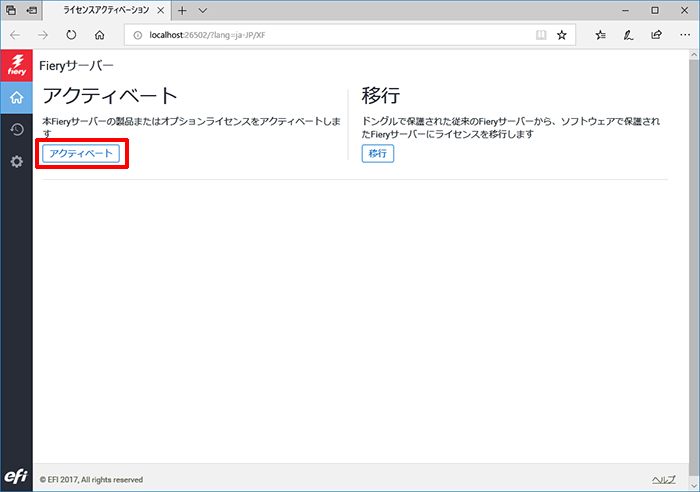Click the Fieryサーバー heading text
The height and width of the screenshot is (492, 700).
(x=76, y=66)
